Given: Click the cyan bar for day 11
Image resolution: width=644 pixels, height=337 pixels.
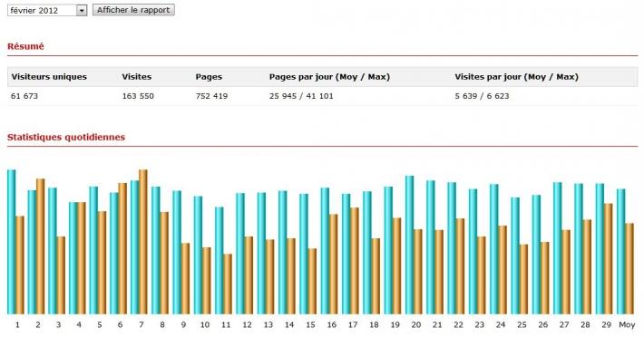Looking at the screenshot, I should pyautogui.click(x=220, y=261).
